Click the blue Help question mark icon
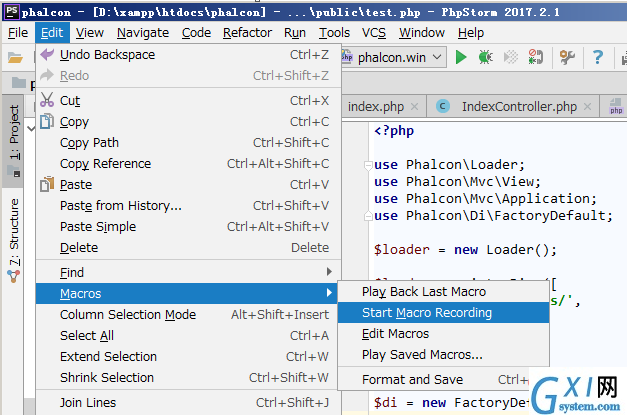This screenshot has height=415, width=627. point(597,57)
